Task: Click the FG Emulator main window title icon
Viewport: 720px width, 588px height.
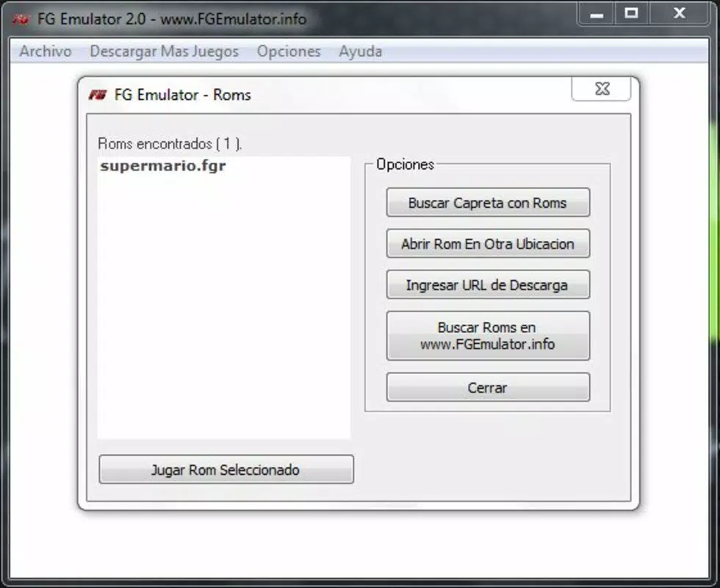Action: tap(21, 19)
